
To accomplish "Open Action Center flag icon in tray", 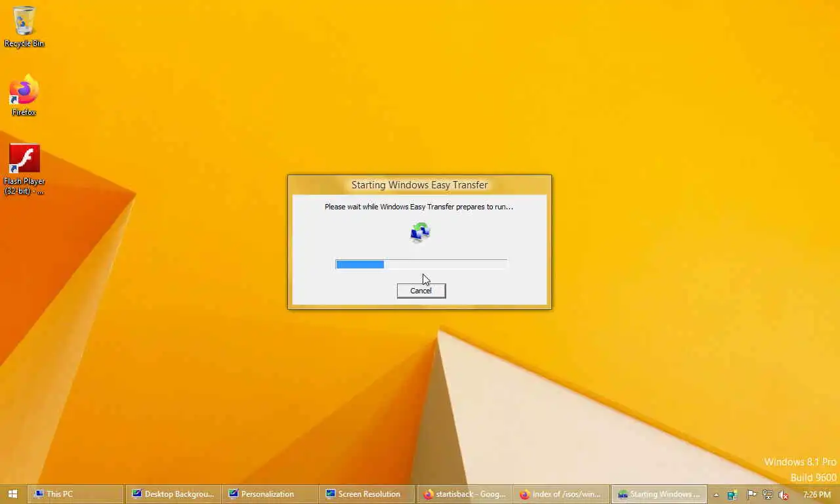I will pyautogui.click(x=751, y=495).
